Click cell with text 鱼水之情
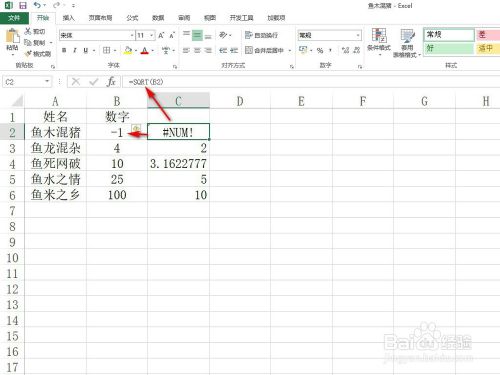This screenshot has height=375, width=500. pos(55,179)
